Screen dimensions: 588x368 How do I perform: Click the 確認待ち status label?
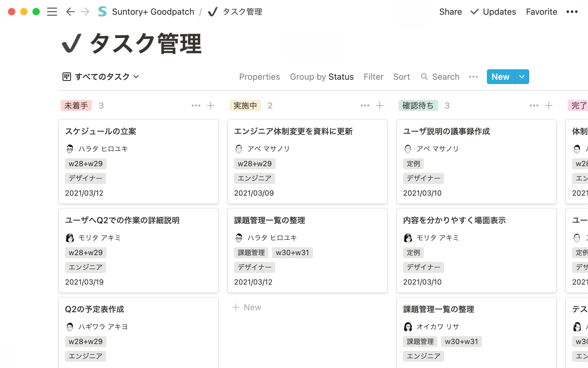click(418, 105)
